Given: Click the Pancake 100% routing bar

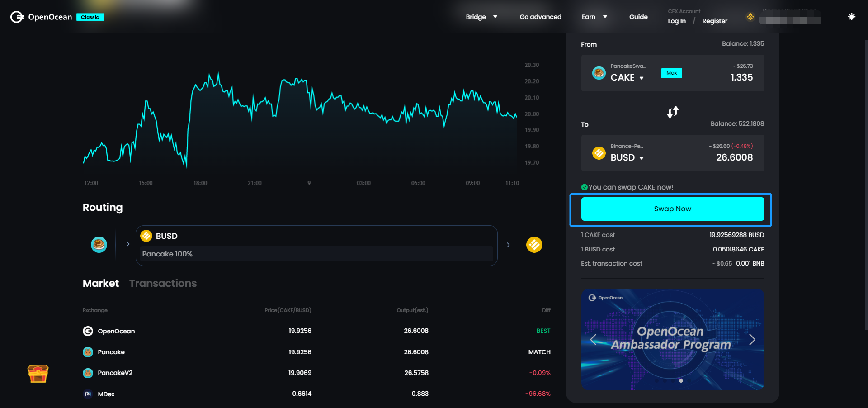Looking at the screenshot, I should point(316,254).
